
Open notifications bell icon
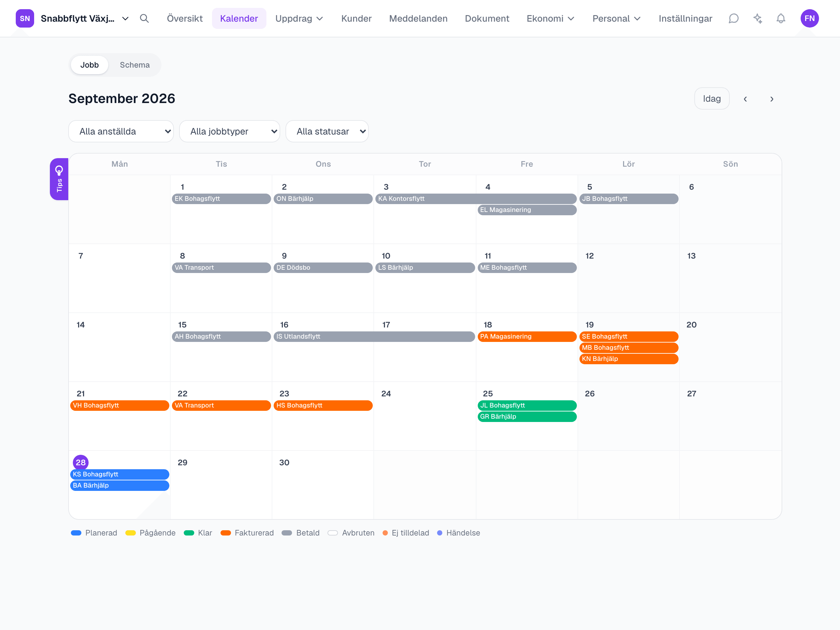[x=781, y=18]
